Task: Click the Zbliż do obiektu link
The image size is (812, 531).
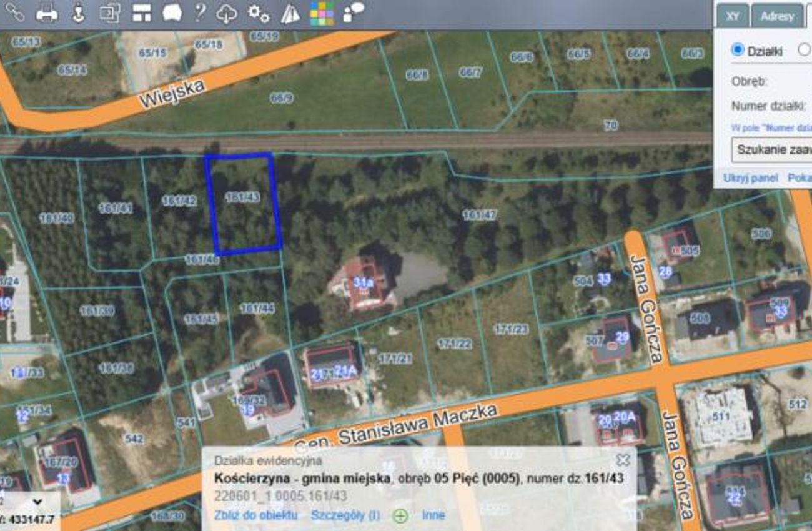Action: click(255, 515)
